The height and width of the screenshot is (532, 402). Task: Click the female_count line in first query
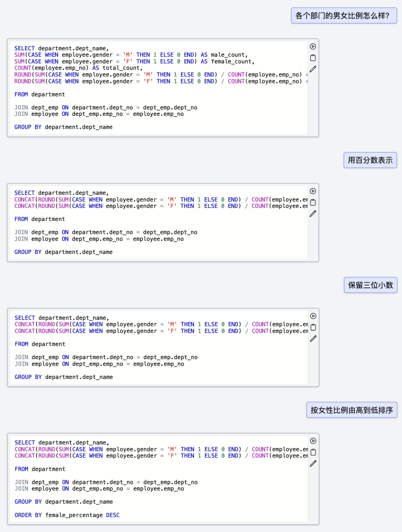click(x=134, y=61)
